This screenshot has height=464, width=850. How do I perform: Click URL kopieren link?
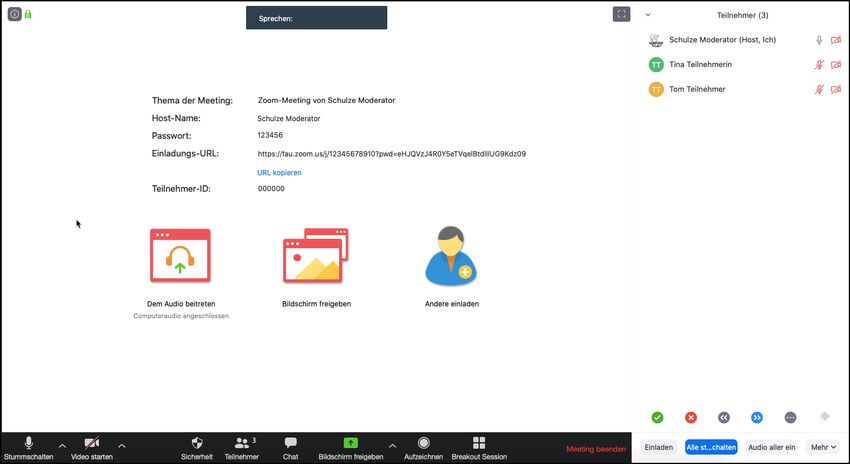[x=279, y=172]
